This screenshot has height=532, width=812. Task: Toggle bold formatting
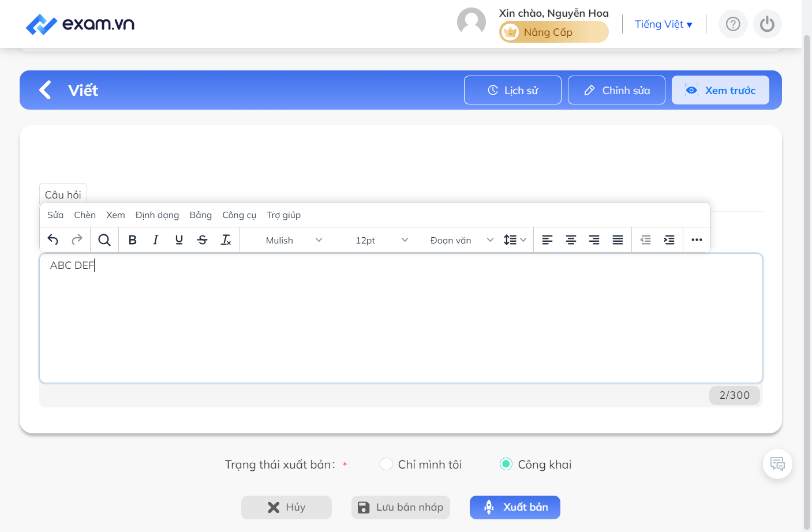pyautogui.click(x=133, y=240)
